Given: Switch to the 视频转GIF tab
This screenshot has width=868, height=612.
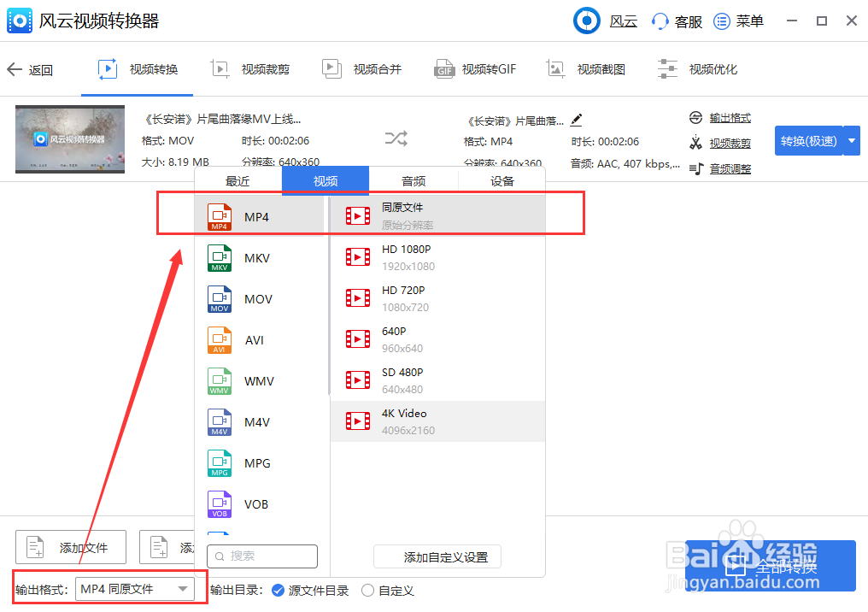Looking at the screenshot, I should (475, 69).
